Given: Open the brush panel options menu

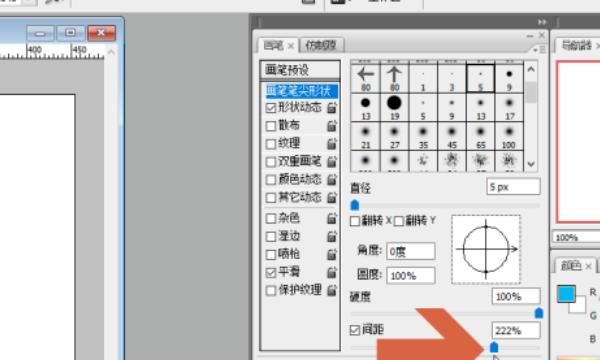Looking at the screenshot, I should coord(539,49).
